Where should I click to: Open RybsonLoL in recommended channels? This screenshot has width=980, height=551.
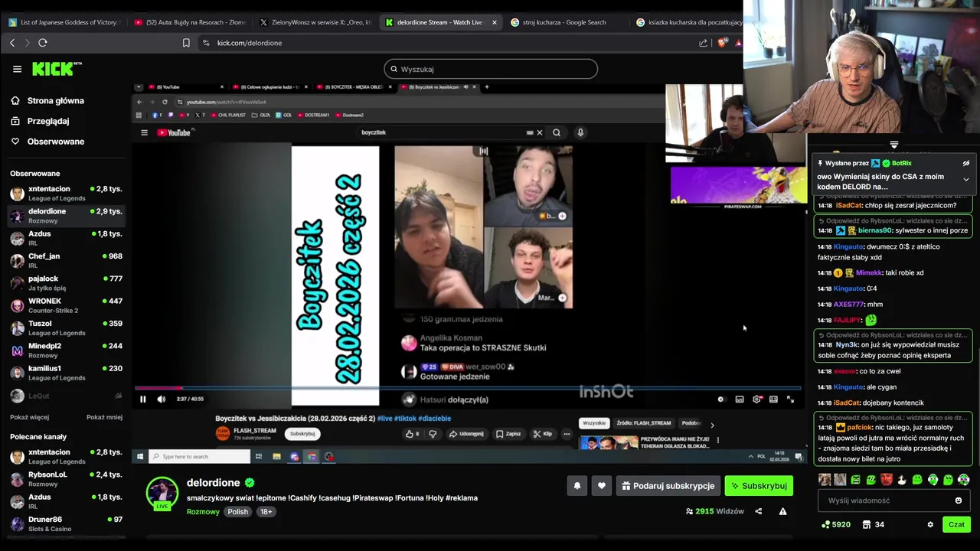point(66,479)
